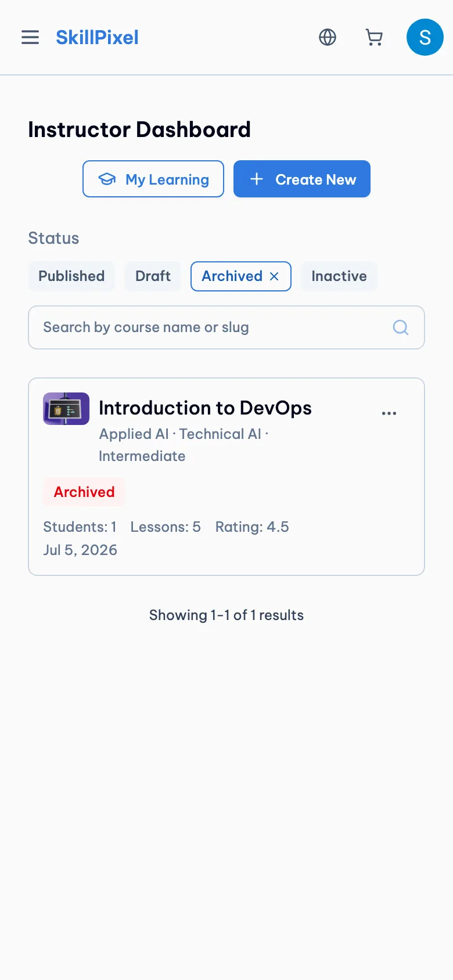The width and height of the screenshot is (453, 980).
Task: Toggle the Inactive status filter
Action: [339, 276]
